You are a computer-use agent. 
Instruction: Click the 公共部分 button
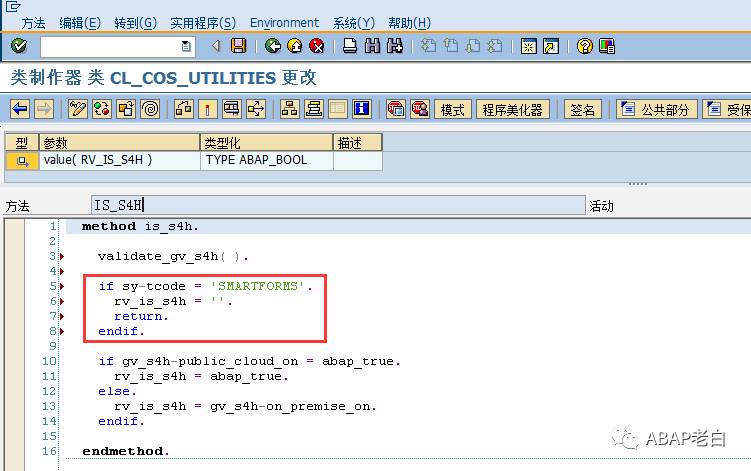click(656, 110)
